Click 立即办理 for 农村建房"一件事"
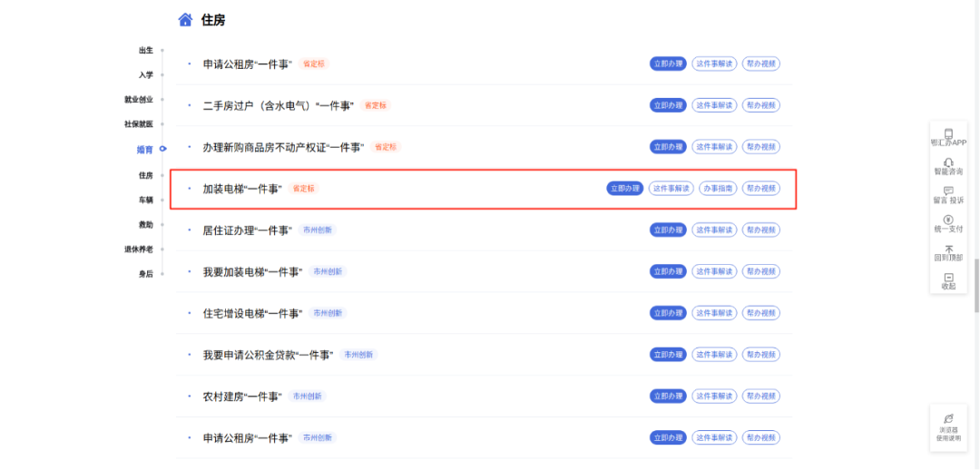The width and height of the screenshot is (980, 470). pyautogui.click(x=668, y=397)
